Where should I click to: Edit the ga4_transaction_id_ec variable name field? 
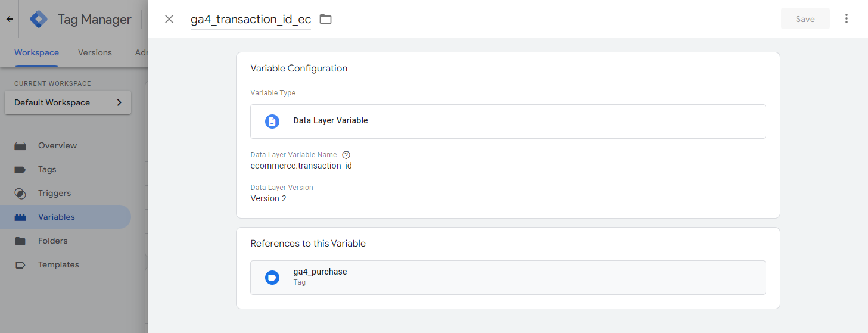[250, 20]
